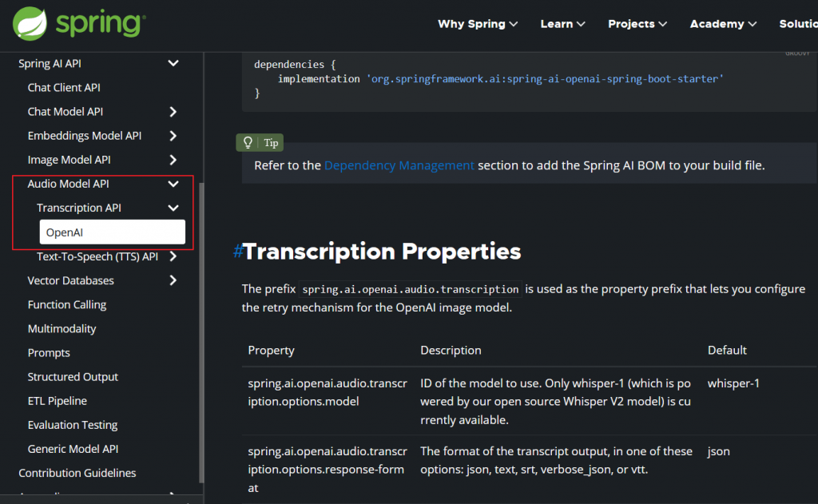Viewport: 818px width, 504px height.
Task: Click the Spring AI API sidebar heading
Action: pos(50,63)
